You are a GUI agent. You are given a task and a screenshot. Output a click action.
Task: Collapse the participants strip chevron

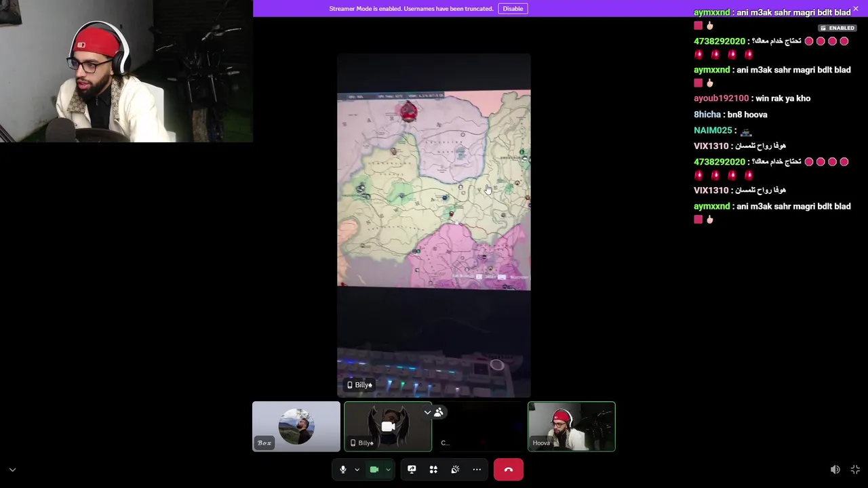(x=427, y=412)
